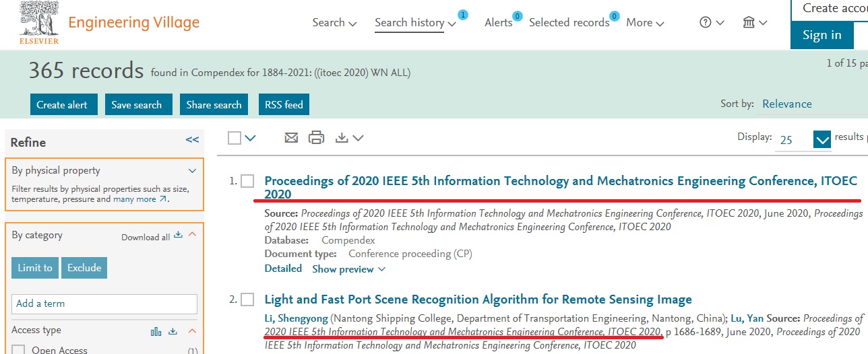Toggle the Open Access checkbox
Image resolution: width=868 pixels, height=354 pixels.
[19, 350]
